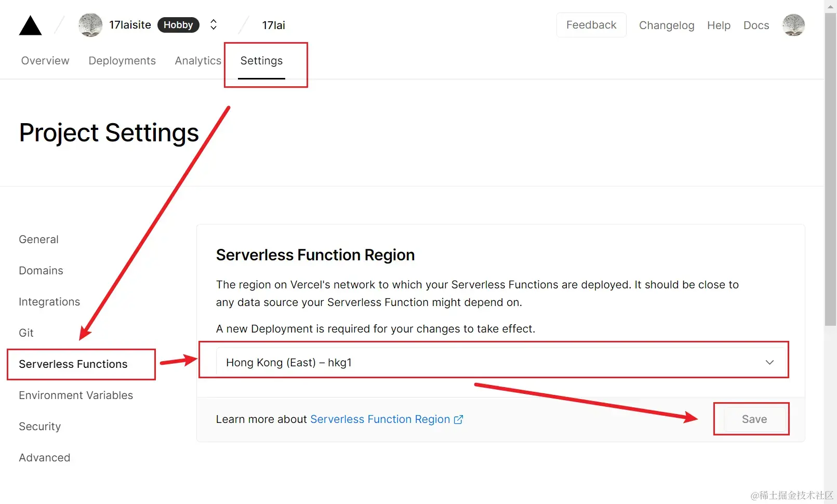Click the Hobby plan badge
Viewport: 837px width, 504px height.
pos(178,24)
